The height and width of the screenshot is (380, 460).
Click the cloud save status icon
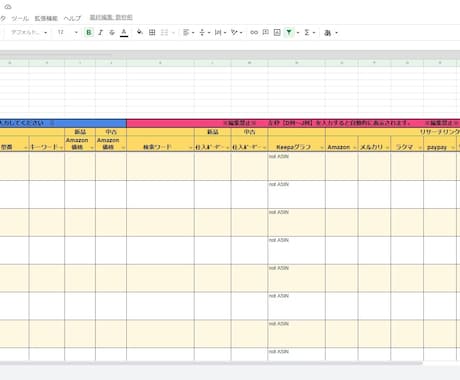pyautogui.click(x=8, y=7)
